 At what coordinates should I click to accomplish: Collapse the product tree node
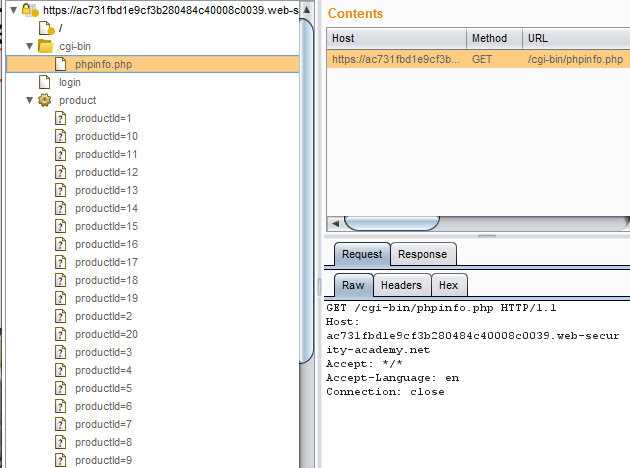(x=29, y=100)
